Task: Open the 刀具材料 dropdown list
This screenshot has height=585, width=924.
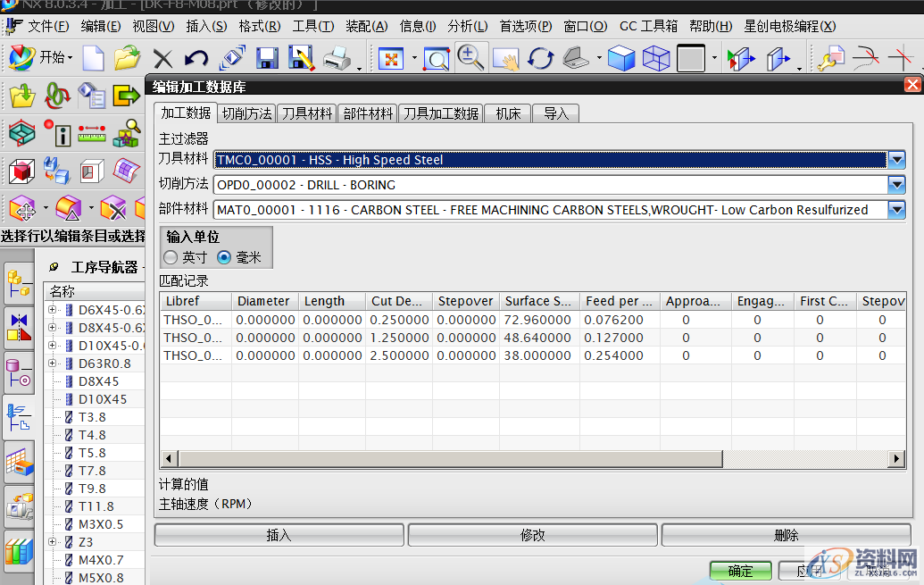Action: [896, 160]
